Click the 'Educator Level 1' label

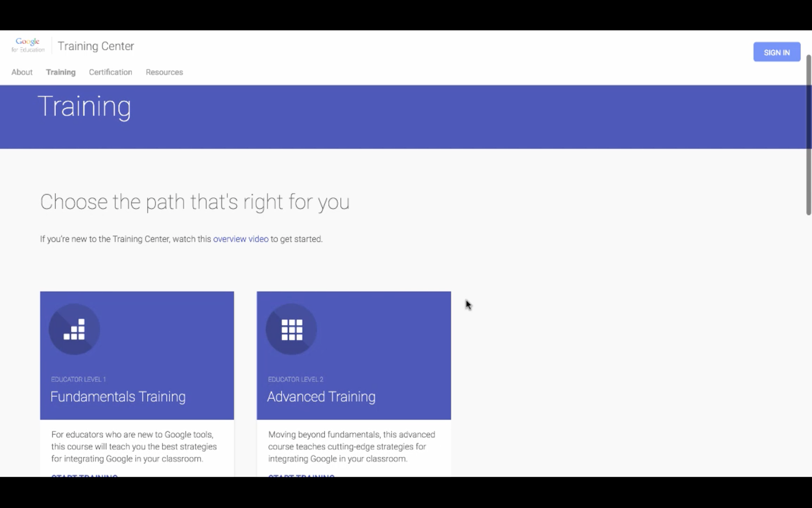coord(79,379)
